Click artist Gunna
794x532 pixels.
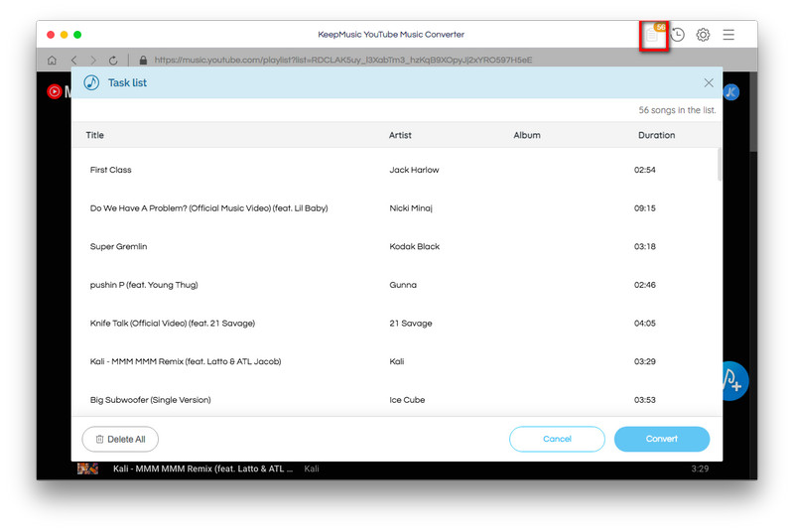pos(403,285)
